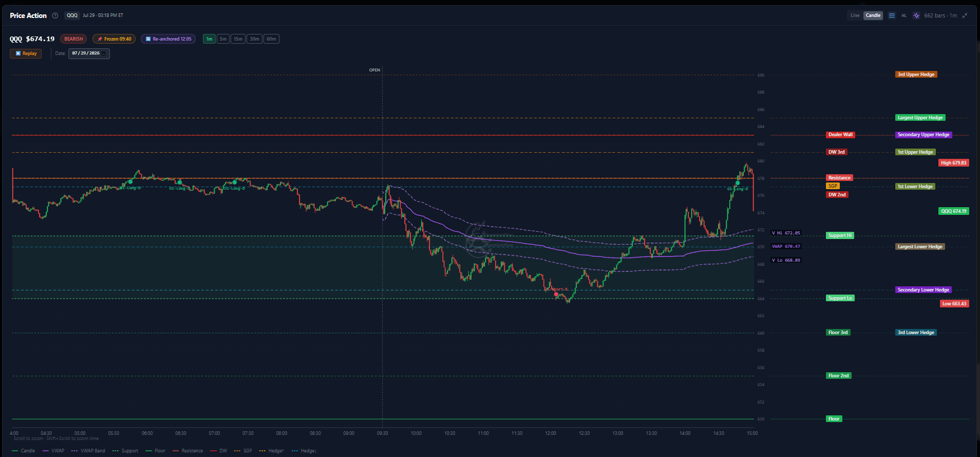Toggle the purple crosshair marker icon
The image size is (980, 457).
pyautogui.click(x=916, y=15)
